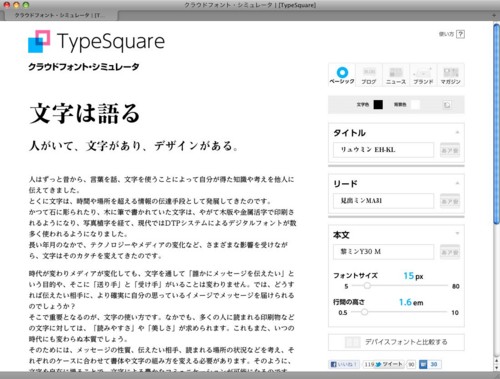
Task: Click the blue bookmark share icon
Action: [x=423, y=364]
